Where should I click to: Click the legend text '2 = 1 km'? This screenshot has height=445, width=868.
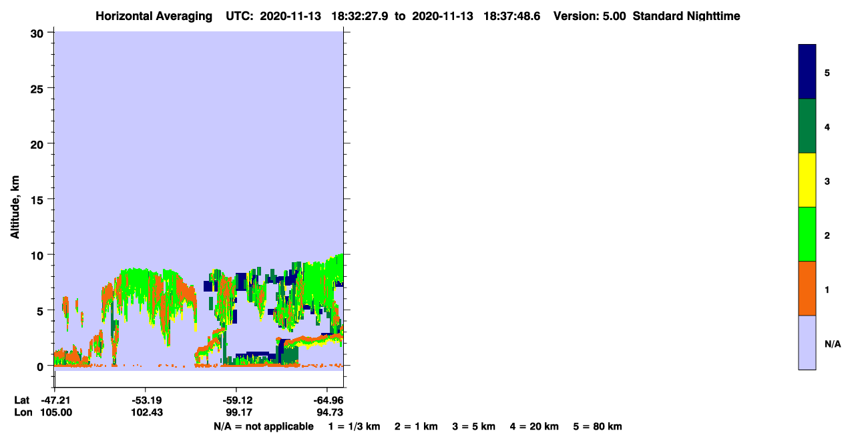point(416,427)
